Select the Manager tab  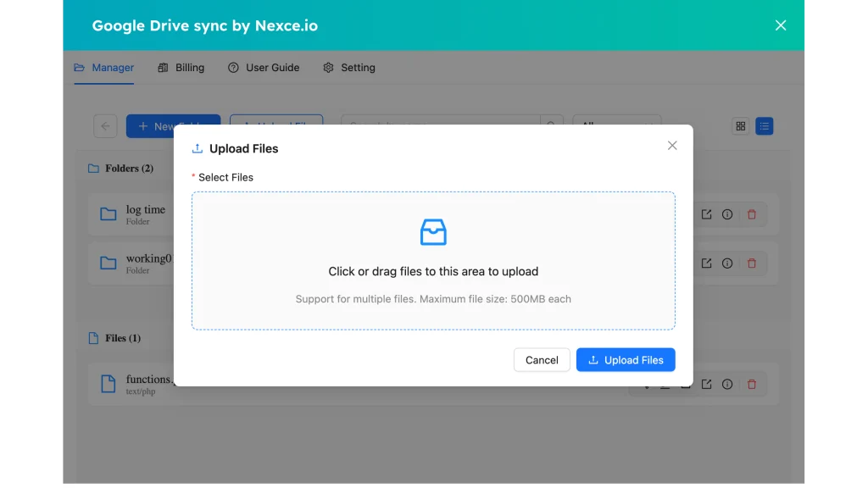click(104, 68)
